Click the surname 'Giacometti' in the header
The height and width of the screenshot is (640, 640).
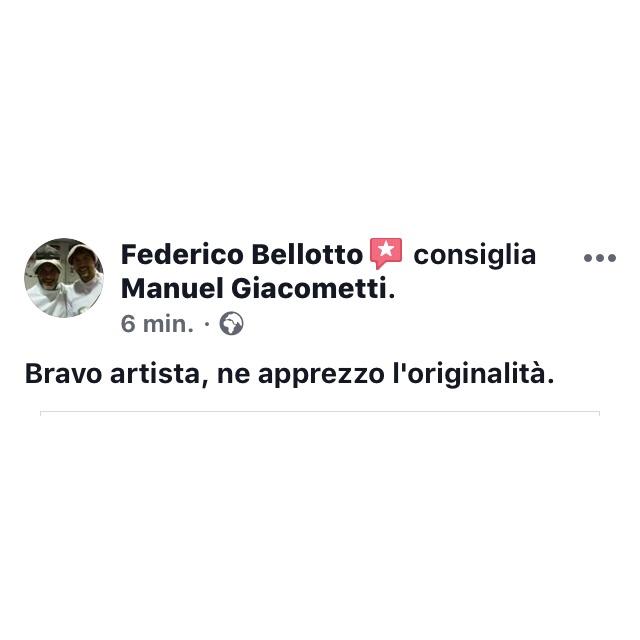(x=309, y=288)
